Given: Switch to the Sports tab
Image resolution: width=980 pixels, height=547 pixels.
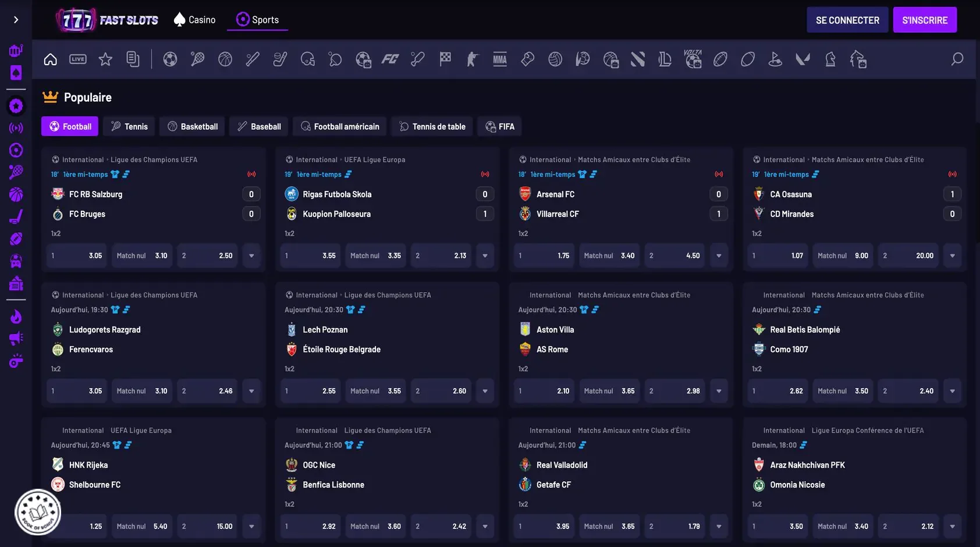Looking at the screenshot, I should 258,20.
